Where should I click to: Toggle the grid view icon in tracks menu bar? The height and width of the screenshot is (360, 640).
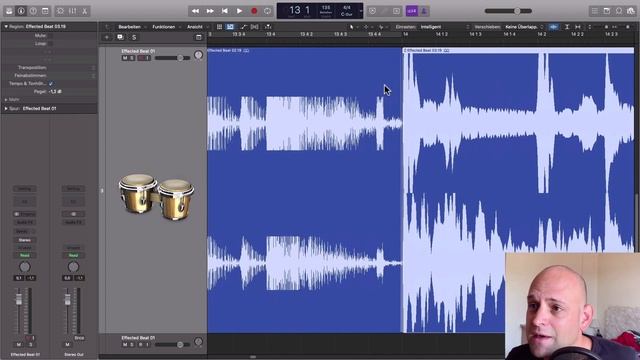(220, 27)
